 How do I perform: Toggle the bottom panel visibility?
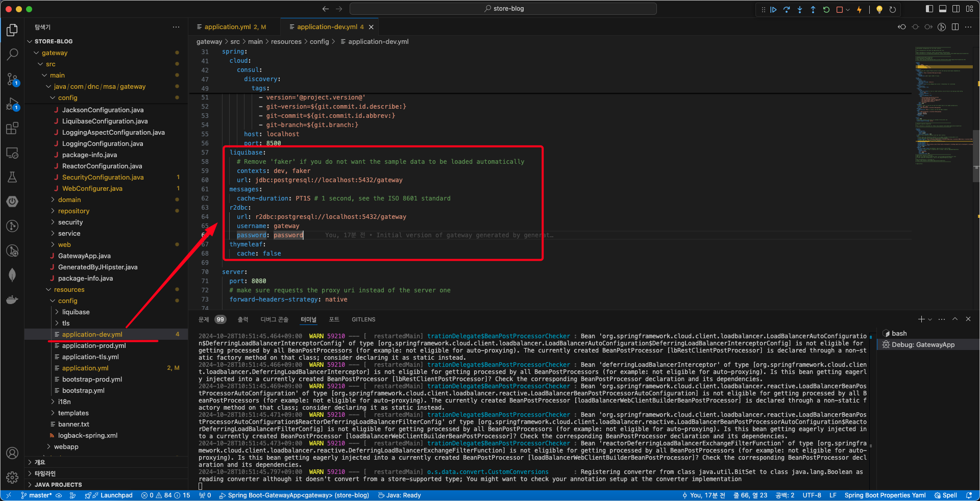[943, 9]
